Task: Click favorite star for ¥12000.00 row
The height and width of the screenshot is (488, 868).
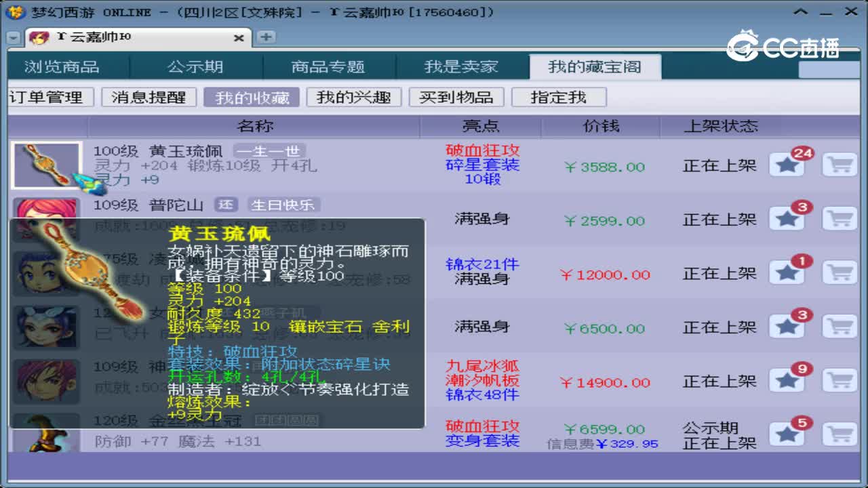Action: pyautogui.click(x=787, y=272)
